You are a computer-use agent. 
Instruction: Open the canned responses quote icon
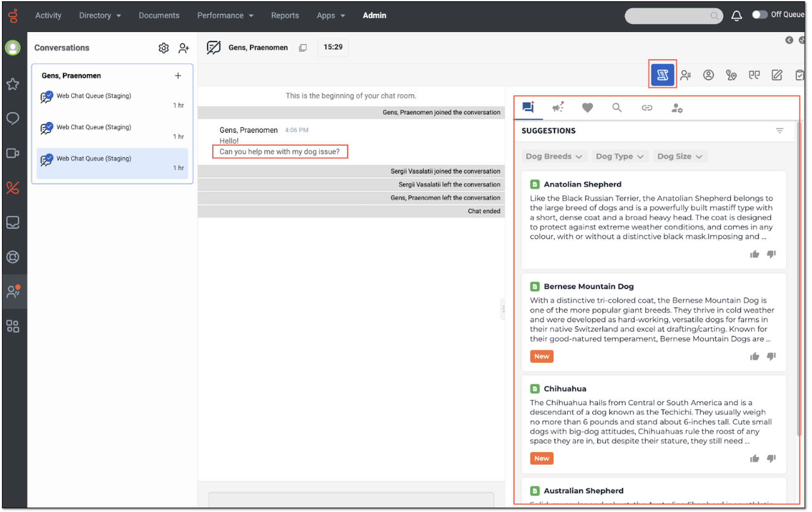click(x=754, y=75)
